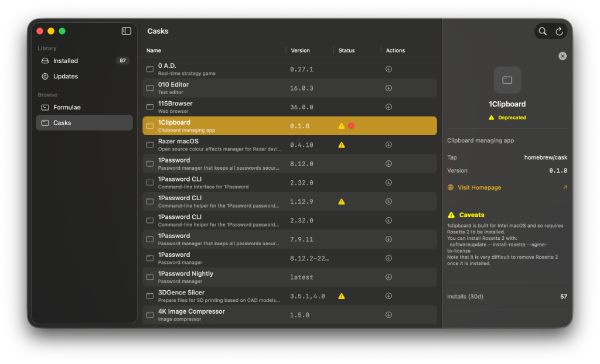600x364 pixels.
Task: Install 1Password CLI 1.12.9 download icon
Action: (x=388, y=201)
